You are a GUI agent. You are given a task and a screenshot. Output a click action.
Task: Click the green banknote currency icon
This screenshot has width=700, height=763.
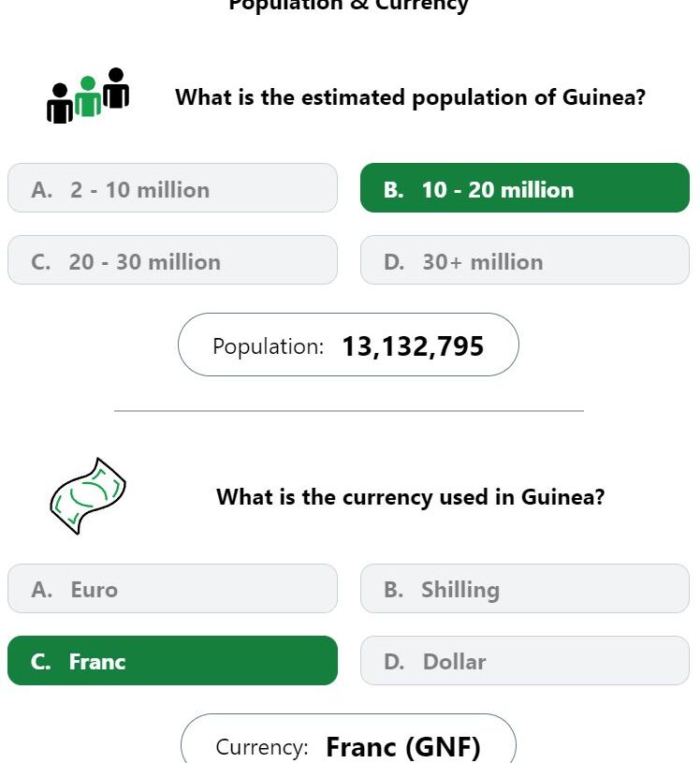pyautogui.click(x=88, y=496)
